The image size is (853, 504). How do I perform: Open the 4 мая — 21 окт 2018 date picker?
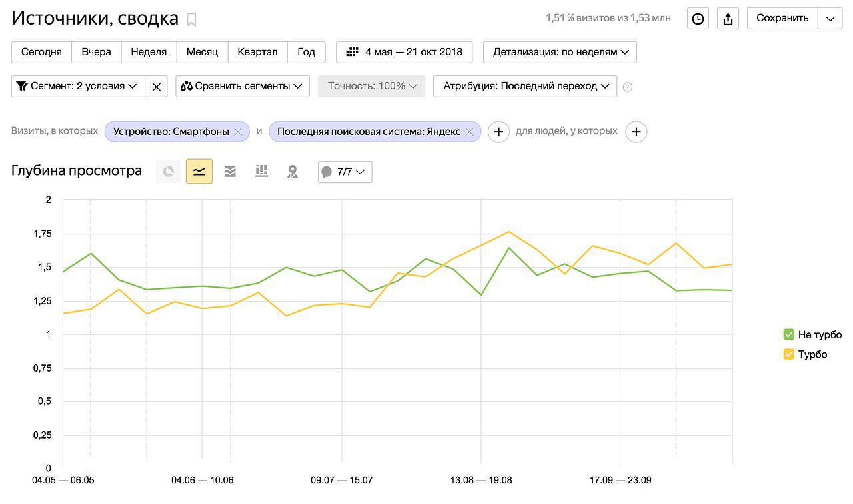405,52
